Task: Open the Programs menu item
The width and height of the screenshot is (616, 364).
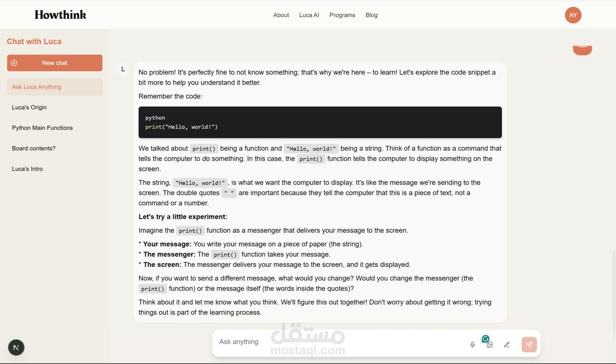Action: [342, 15]
